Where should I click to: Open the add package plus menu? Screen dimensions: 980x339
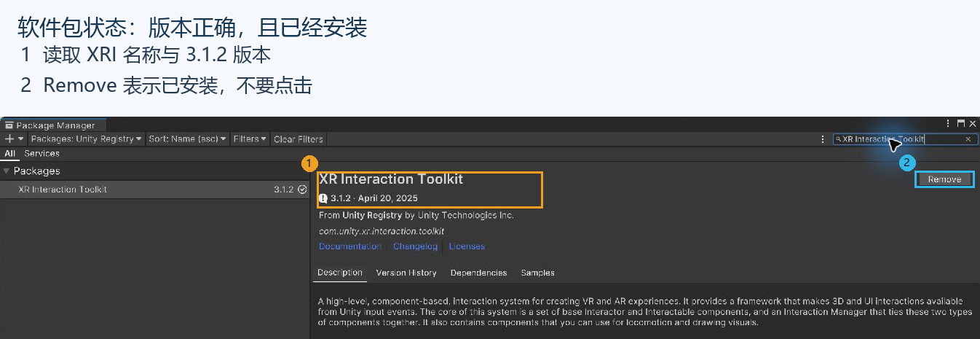(x=14, y=139)
